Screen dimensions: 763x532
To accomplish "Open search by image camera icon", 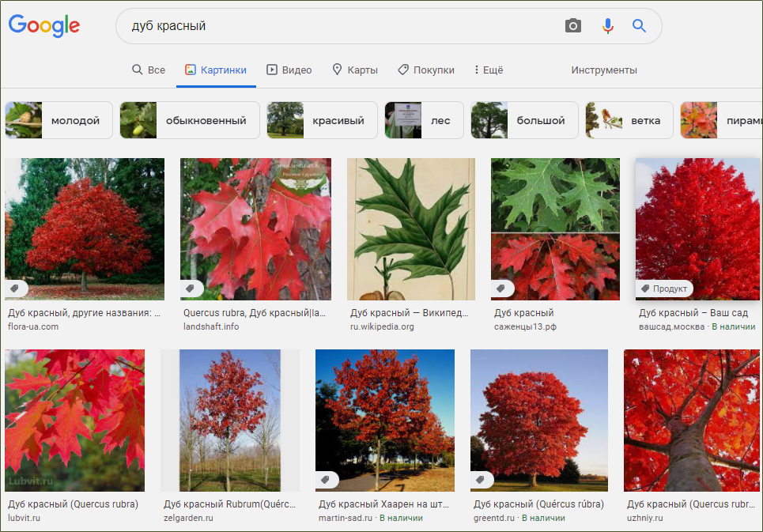I will pyautogui.click(x=573, y=26).
